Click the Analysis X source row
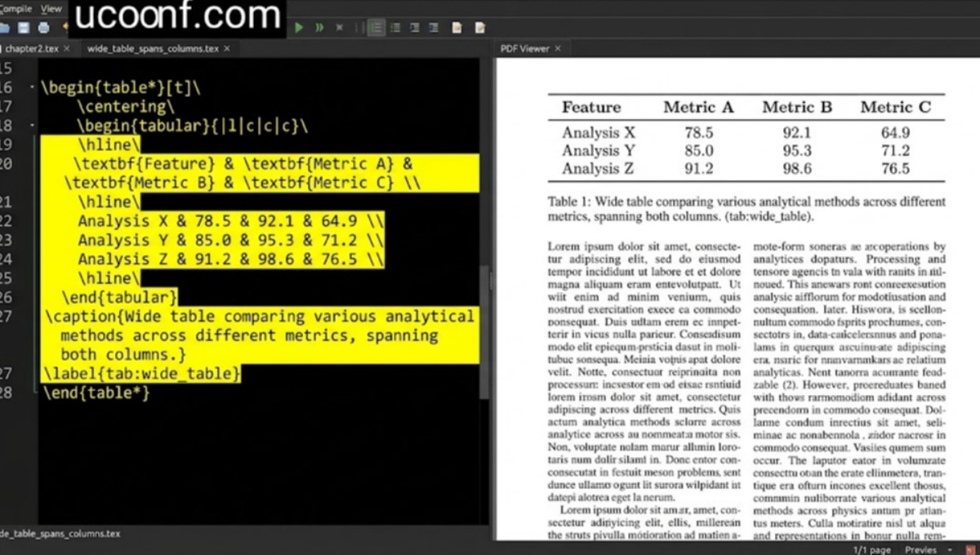This screenshot has width=980, height=555. point(231,221)
